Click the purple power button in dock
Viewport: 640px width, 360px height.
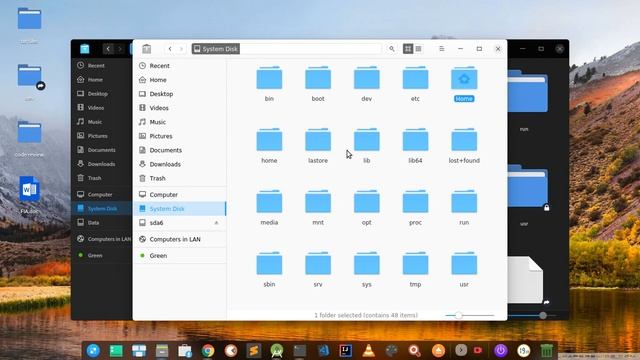[501, 350]
